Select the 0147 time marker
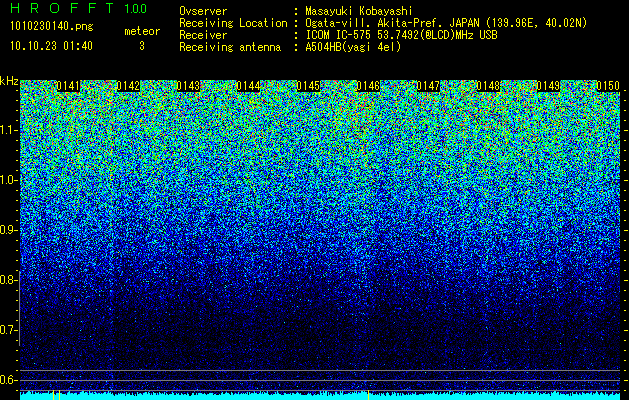This screenshot has height=400, width=629. 428,86
